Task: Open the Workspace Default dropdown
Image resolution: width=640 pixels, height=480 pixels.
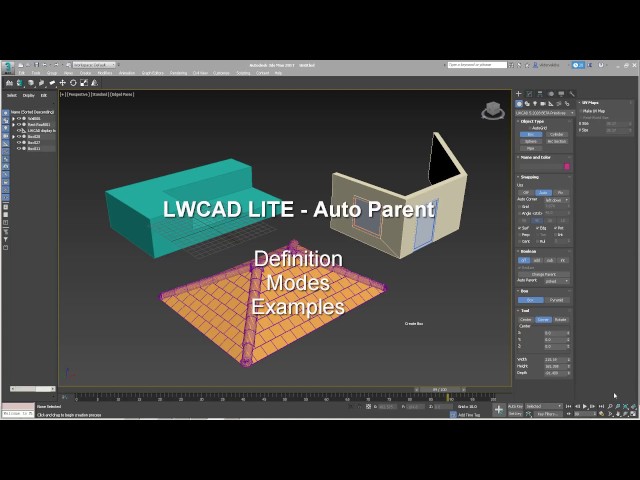Action: click(94, 64)
